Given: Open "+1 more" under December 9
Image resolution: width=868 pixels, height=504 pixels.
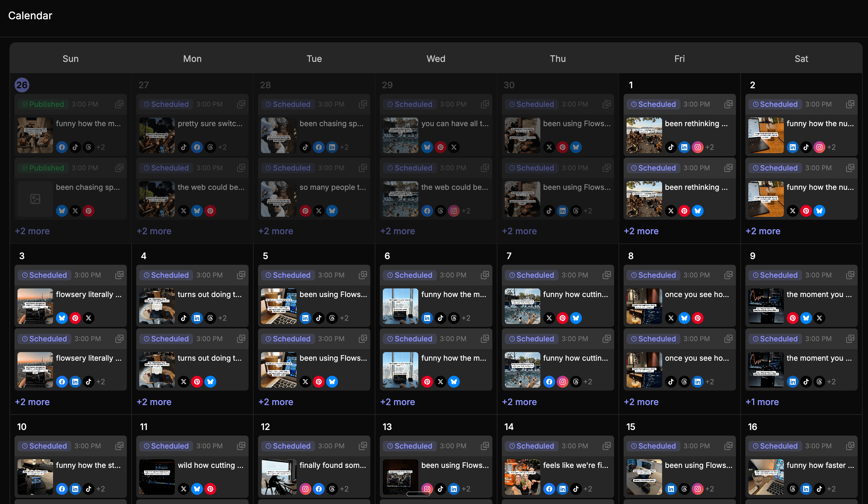Looking at the screenshot, I should click(763, 402).
